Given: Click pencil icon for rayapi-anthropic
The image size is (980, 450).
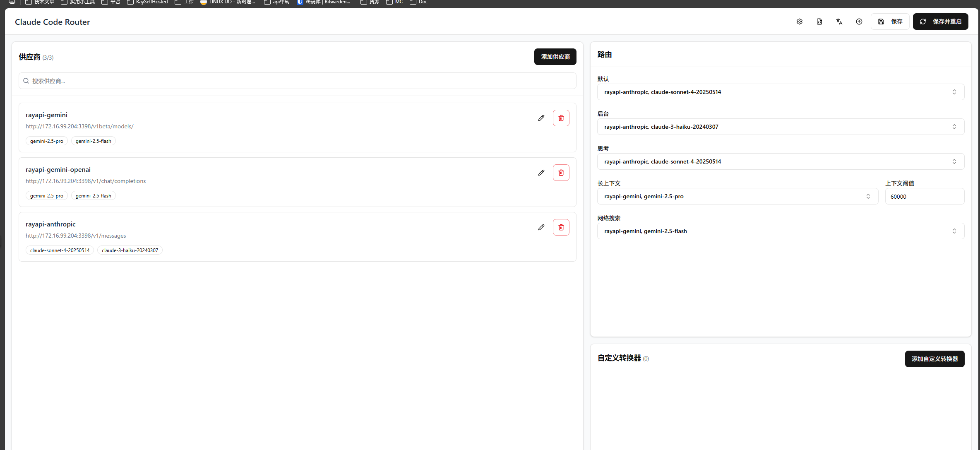Looking at the screenshot, I should tap(541, 227).
